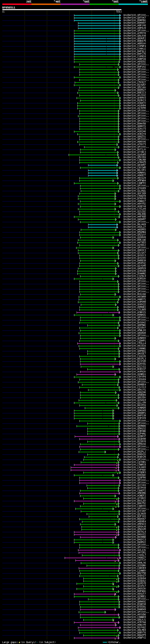
Task: Select label UniRef100_B4NAU1
Action: tap(135, 315)
